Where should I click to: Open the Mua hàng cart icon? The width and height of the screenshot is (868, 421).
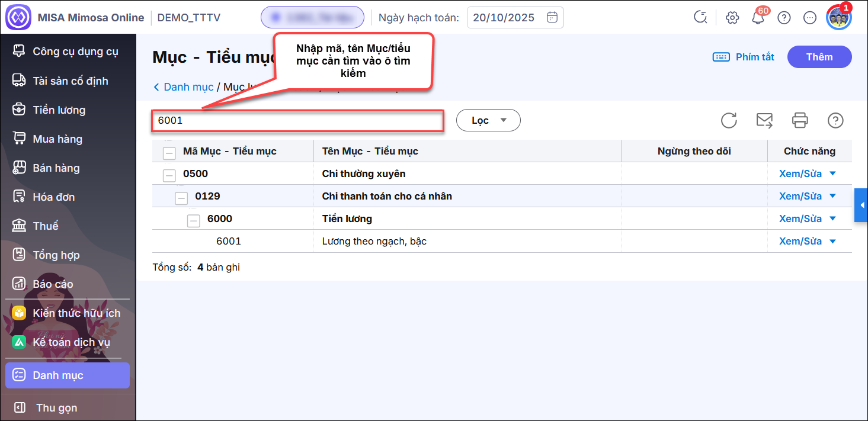tap(19, 139)
